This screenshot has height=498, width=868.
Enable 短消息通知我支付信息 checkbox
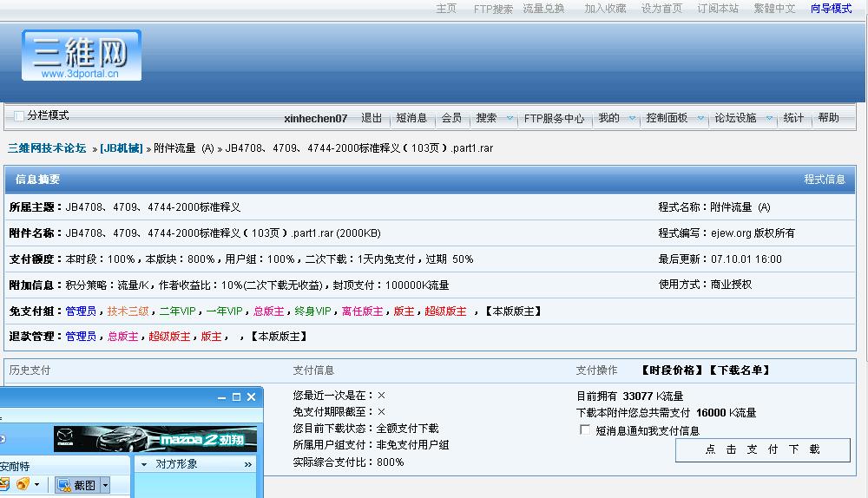click(x=584, y=429)
